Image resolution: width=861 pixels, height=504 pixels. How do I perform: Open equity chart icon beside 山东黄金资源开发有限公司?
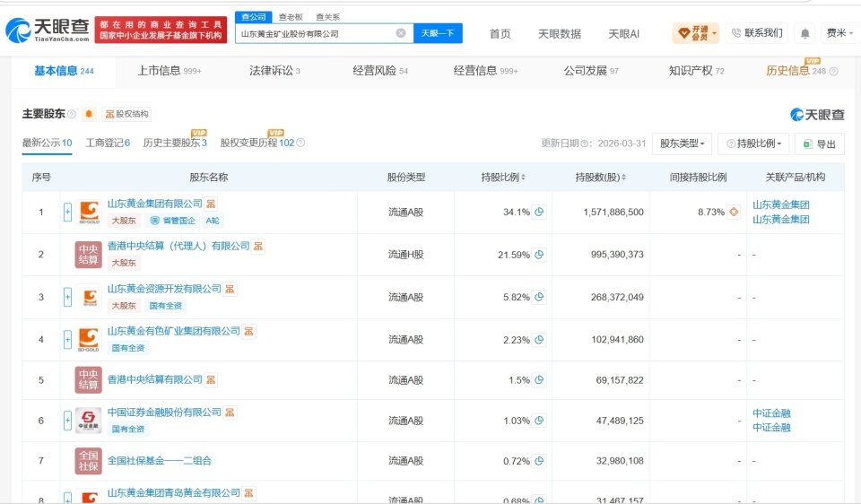[x=230, y=289]
